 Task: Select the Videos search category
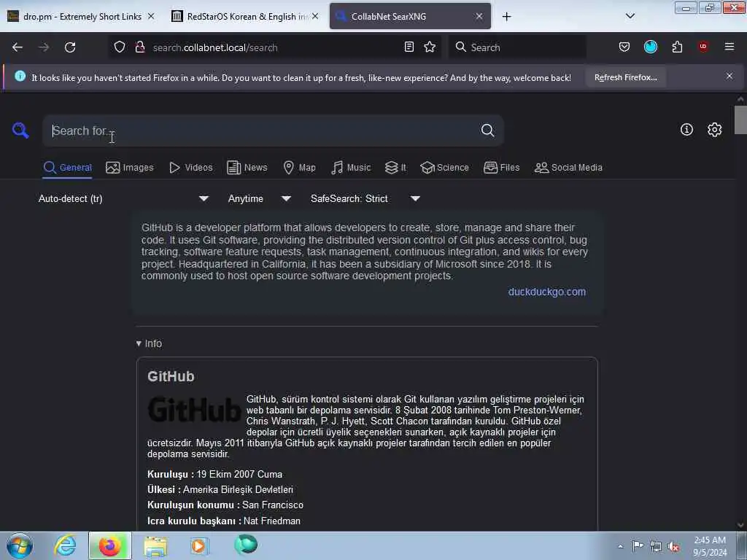tap(191, 168)
